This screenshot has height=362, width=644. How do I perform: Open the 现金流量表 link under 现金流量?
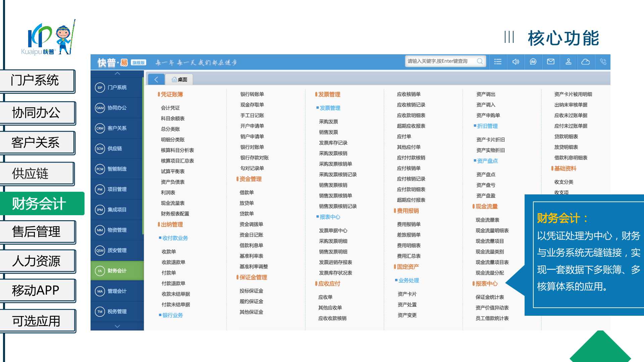tap(487, 220)
